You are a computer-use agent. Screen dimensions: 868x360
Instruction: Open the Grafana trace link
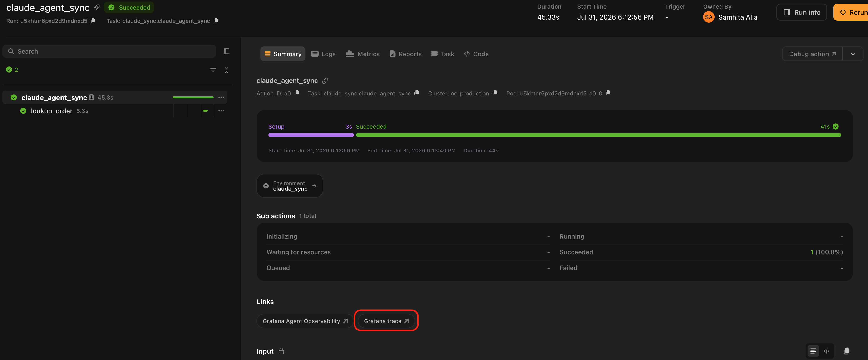click(x=386, y=321)
